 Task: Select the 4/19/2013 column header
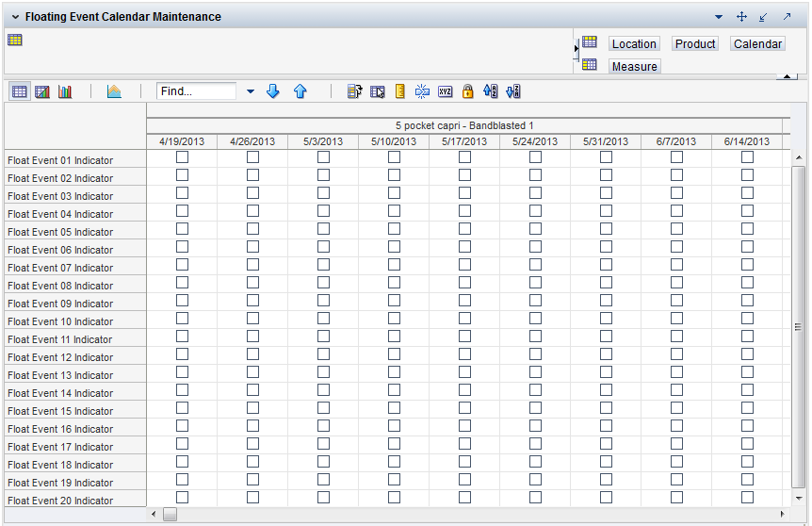click(182, 141)
